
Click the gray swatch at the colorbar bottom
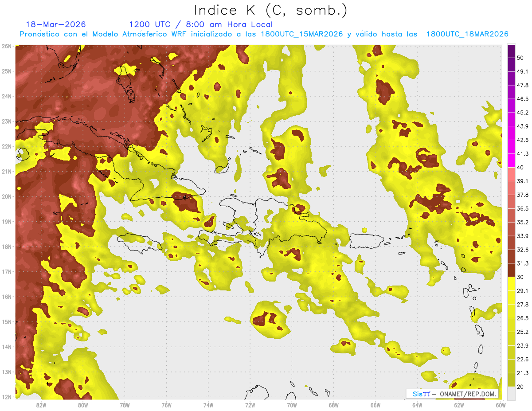[511, 393]
